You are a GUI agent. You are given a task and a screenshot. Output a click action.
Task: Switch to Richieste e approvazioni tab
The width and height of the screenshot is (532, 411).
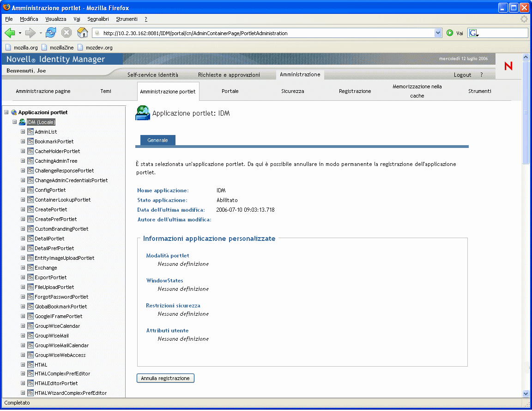tap(229, 75)
